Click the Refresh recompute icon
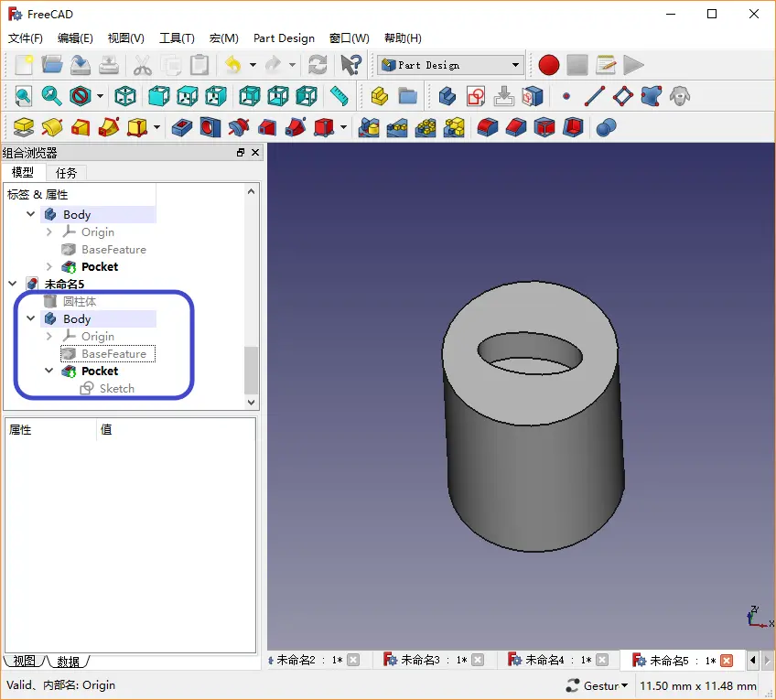 [318, 65]
